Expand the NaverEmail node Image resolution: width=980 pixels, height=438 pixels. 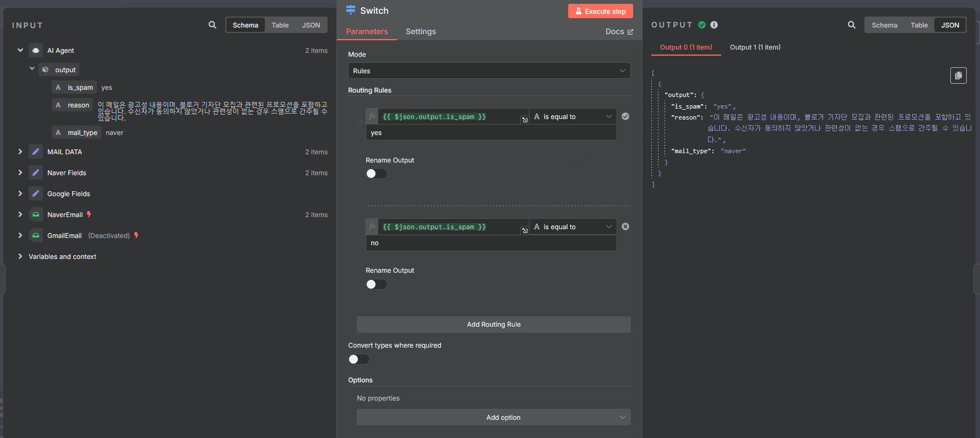pyautogui.click(x=20, y=214)
